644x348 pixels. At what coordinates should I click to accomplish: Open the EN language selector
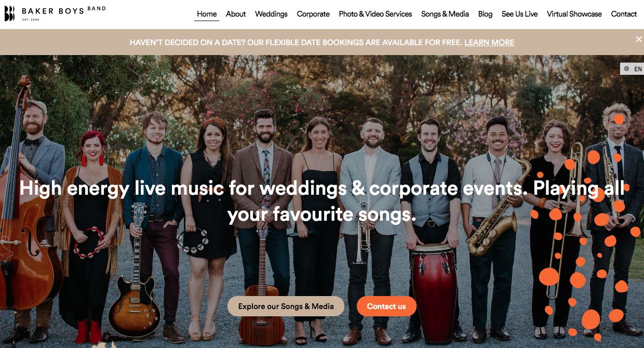click(x=632, y=69)
